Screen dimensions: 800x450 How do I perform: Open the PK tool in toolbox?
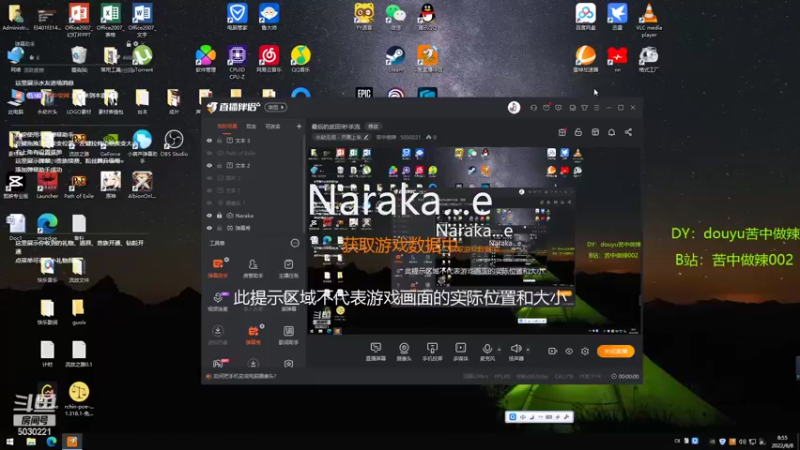(219, 363)
